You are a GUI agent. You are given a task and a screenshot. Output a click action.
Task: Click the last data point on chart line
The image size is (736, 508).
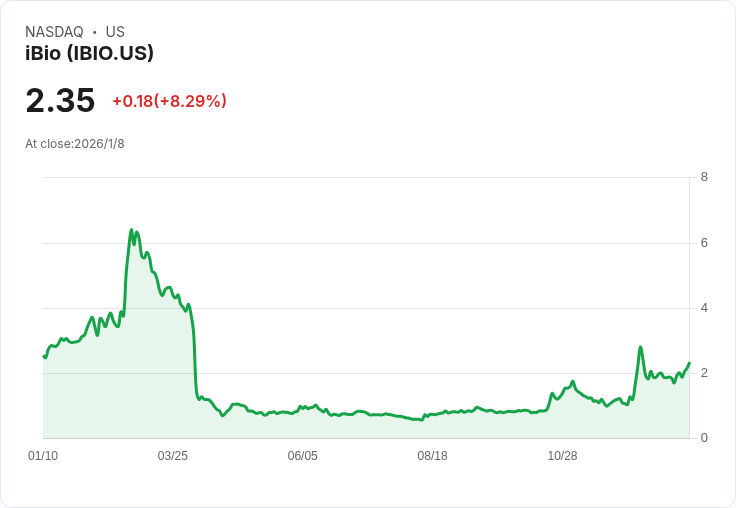(x=689, y=363)
